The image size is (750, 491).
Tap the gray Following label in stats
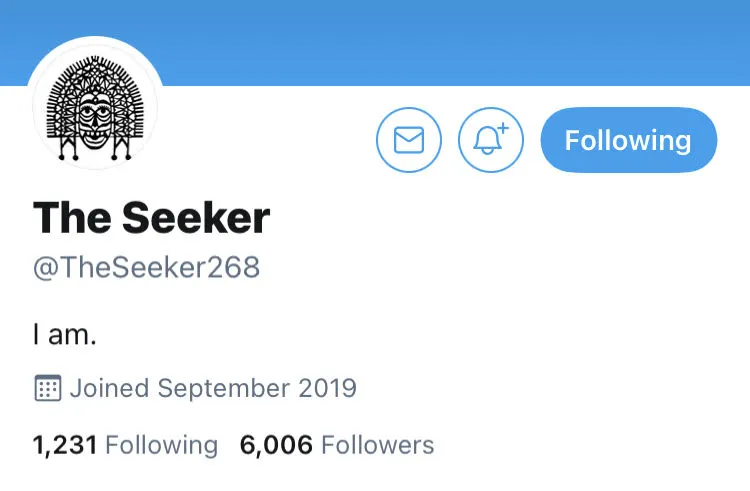pyautogui.click(x=161, y=445)
